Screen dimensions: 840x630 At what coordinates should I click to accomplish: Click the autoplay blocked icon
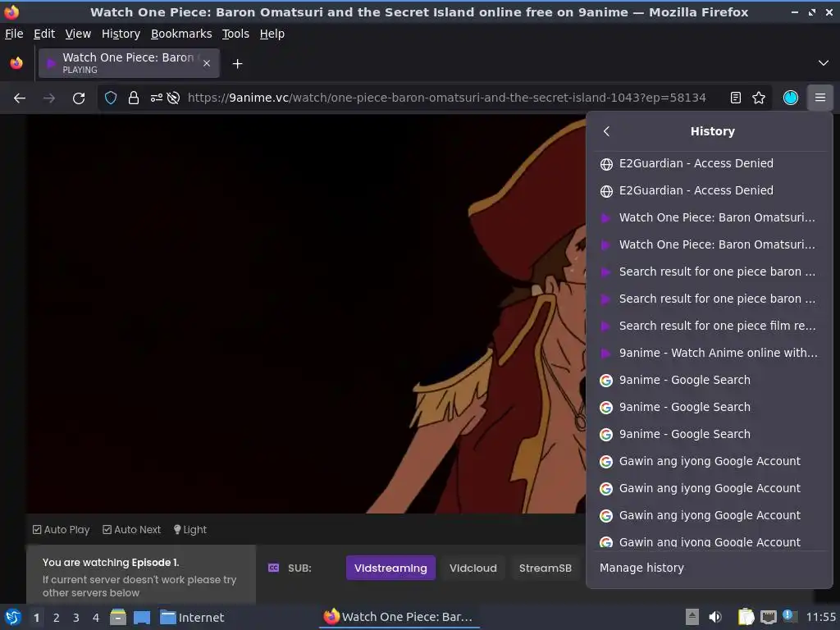[x=173, y=98]
